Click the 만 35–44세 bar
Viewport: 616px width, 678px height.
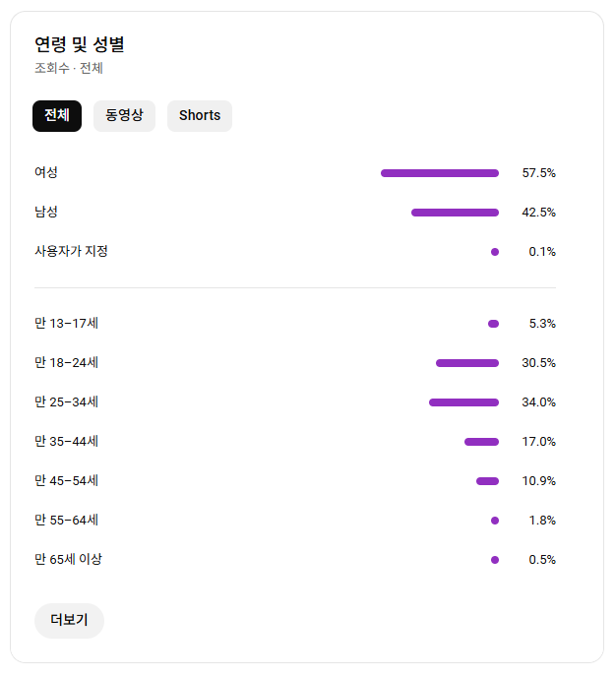[x=481, y=442]
